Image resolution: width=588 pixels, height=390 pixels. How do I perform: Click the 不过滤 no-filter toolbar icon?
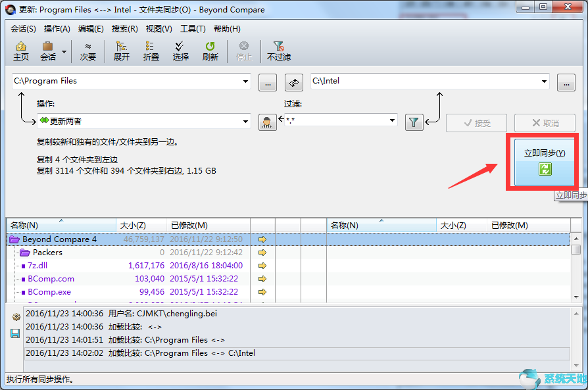click(279, 51)
